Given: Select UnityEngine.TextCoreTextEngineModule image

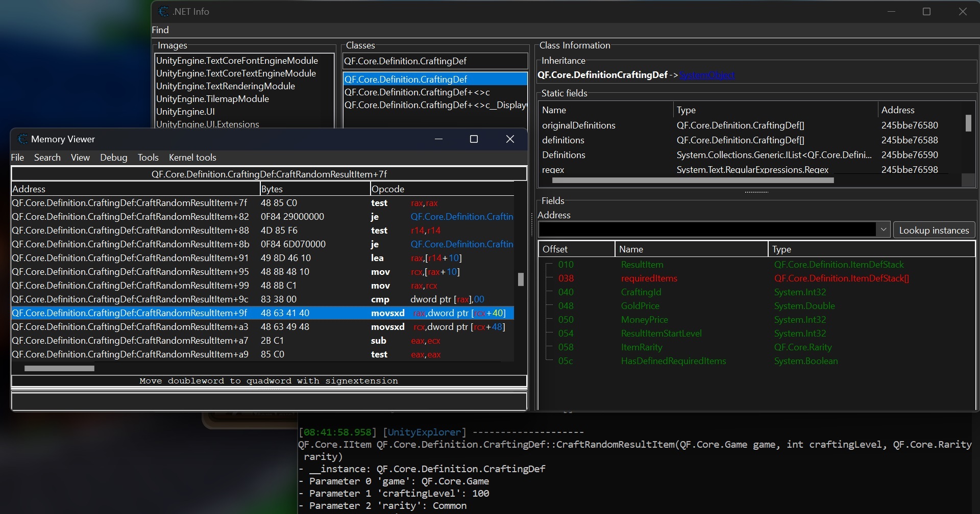Looking at the screenshot, I should 244,73.
